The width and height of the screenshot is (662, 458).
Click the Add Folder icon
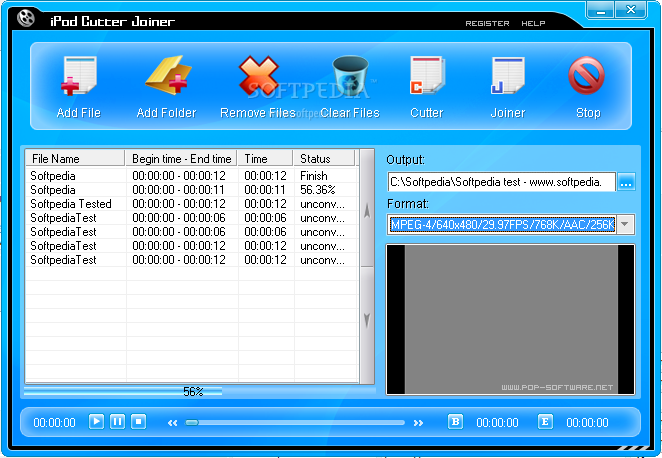(168, 75)
